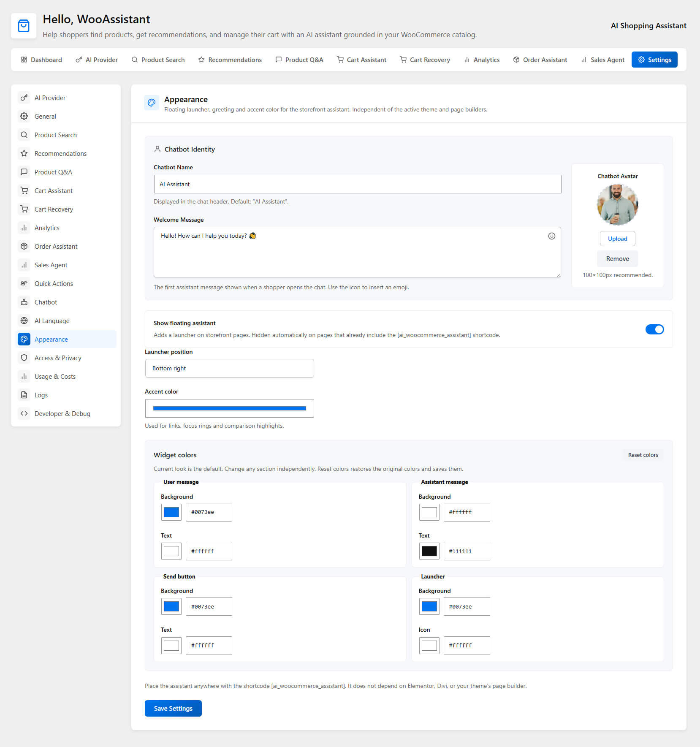The image size is (700, 747).
Task: Switch to the Cart Assistant top tab
Action: [362, 60]
